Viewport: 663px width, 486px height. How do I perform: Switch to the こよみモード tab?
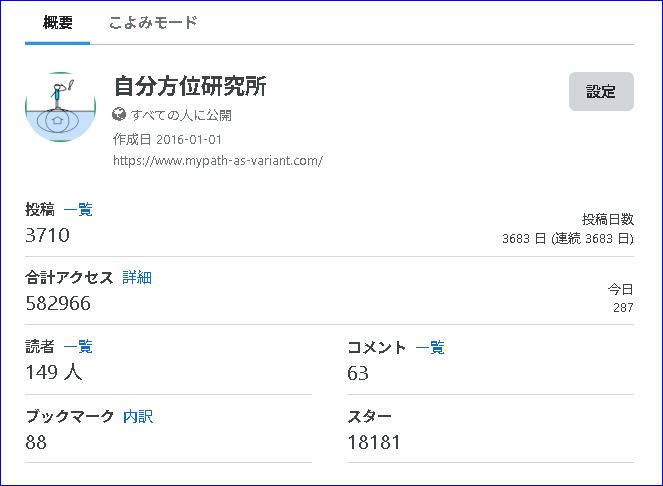[153, 22]
